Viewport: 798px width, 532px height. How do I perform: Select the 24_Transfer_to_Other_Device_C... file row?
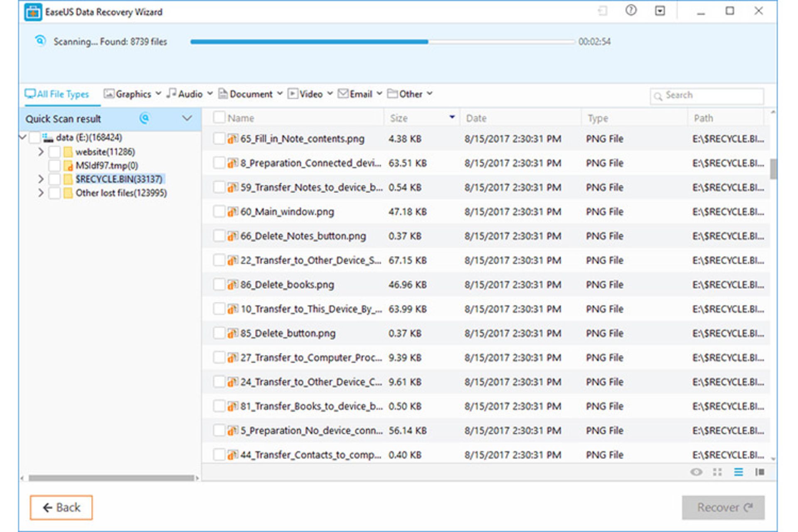pyautogui.click(x=486, y=382)
